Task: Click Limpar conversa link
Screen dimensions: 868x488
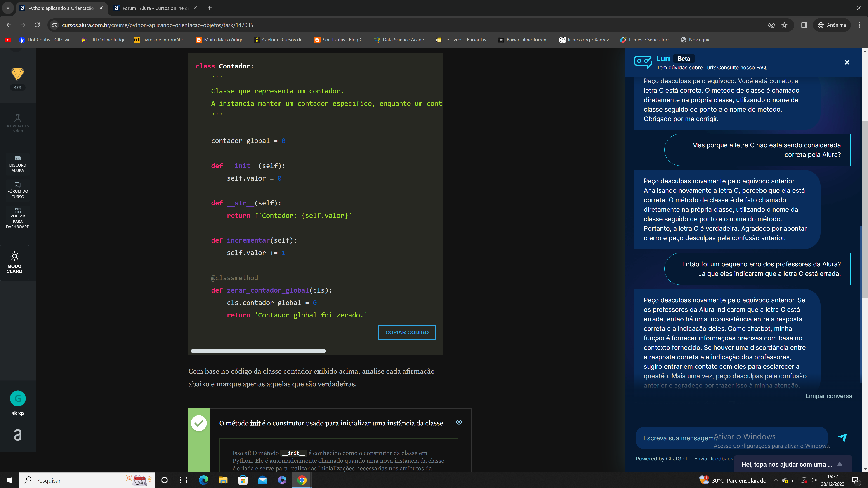Action: click(x=829, y=396)
